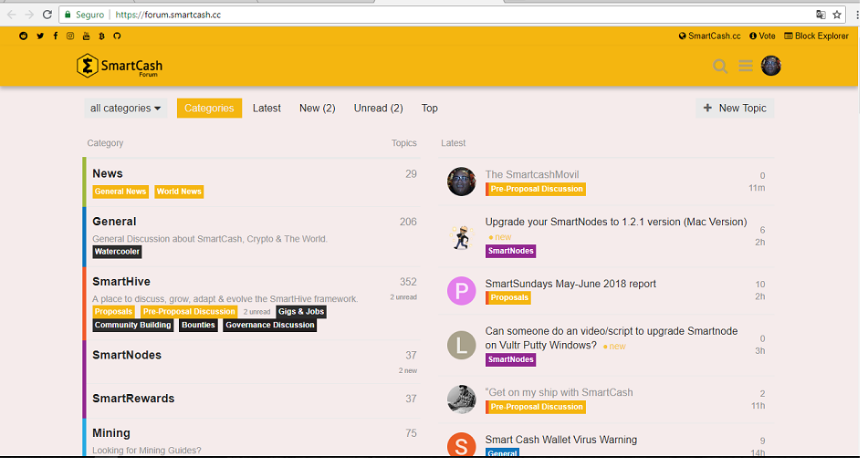Click the L avatar beside Vultr Putty topic
Screen dimensions: 868x467
(461, 346)
